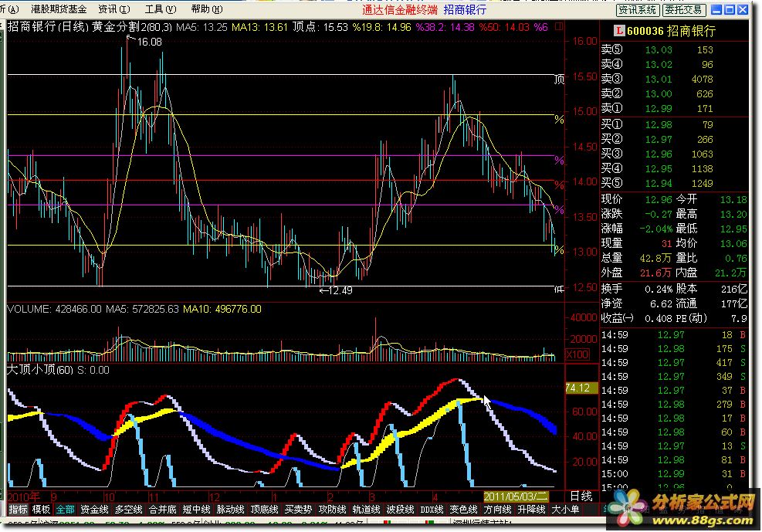Click the 换手 0.24% value
This screenshot has width=762, height=532.
click(x=659, y=290)
